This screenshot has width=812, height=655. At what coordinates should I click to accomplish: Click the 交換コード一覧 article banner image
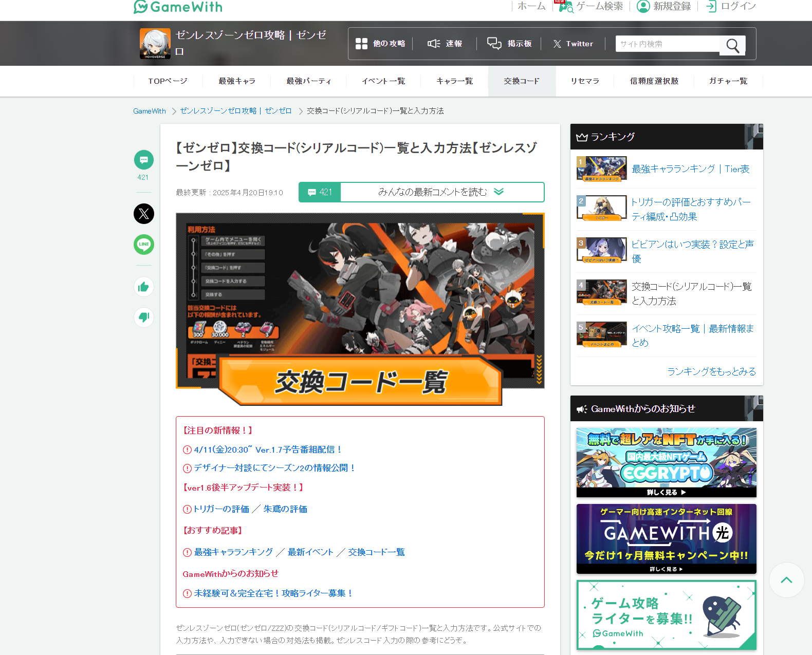click(x=360, y=309)
